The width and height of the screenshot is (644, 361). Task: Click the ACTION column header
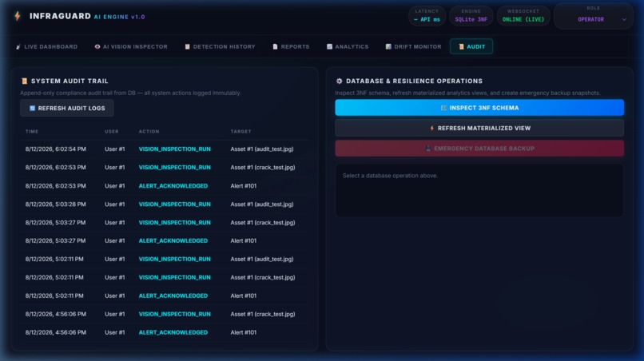point(149,132)
